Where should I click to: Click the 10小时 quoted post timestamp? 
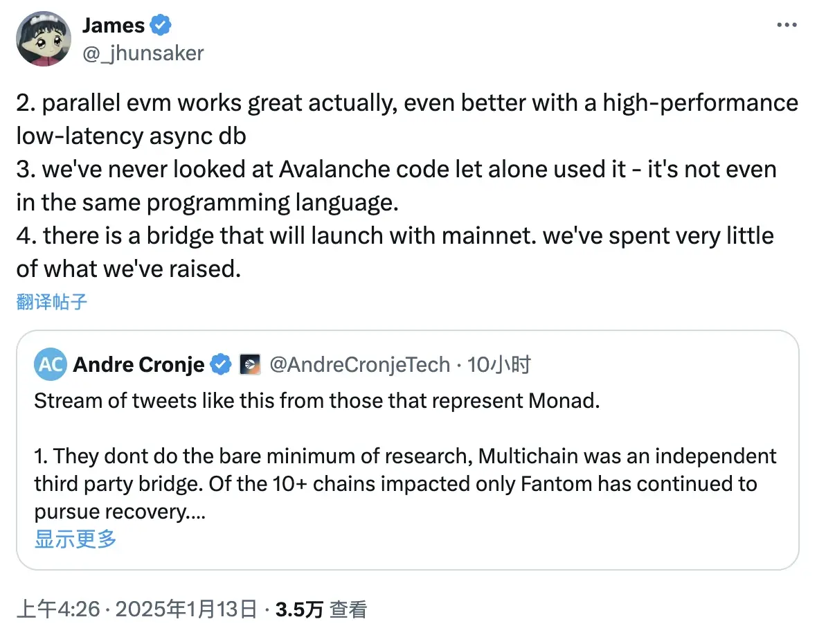499,365
